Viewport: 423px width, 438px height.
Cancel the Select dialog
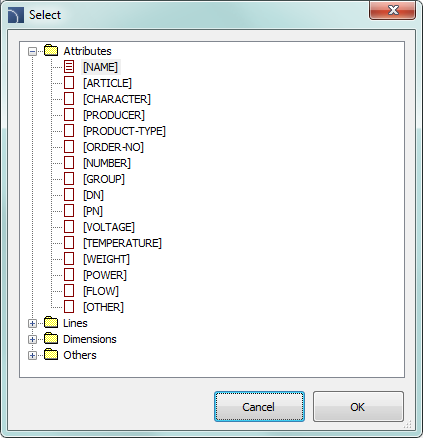click(x=259, y=407)
